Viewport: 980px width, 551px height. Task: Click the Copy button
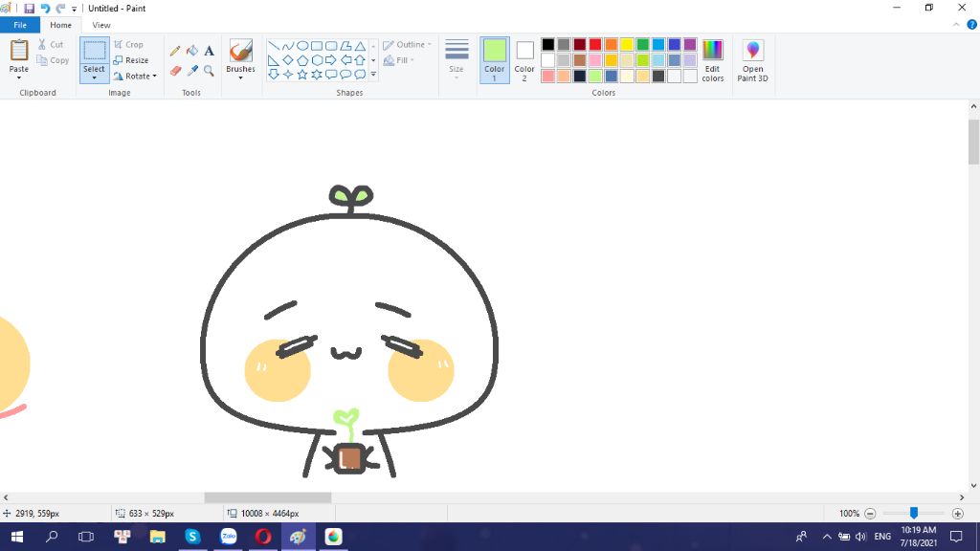click(53, 60)
